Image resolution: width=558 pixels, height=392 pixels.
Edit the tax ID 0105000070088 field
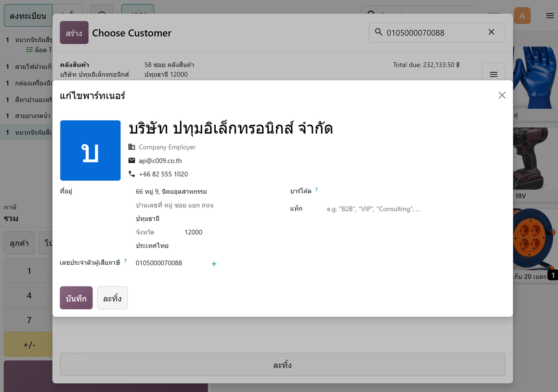click(x=171, y=263)
